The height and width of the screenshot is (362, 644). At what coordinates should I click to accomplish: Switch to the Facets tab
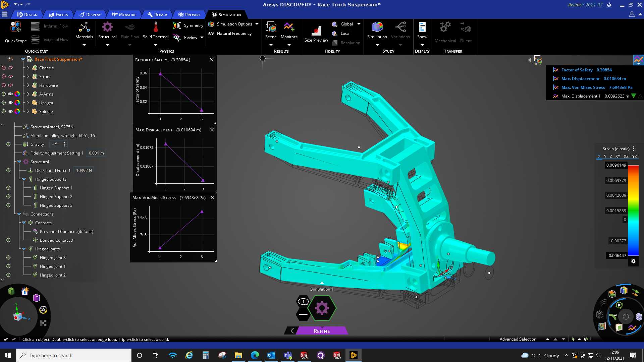click(x=58, y=14)
